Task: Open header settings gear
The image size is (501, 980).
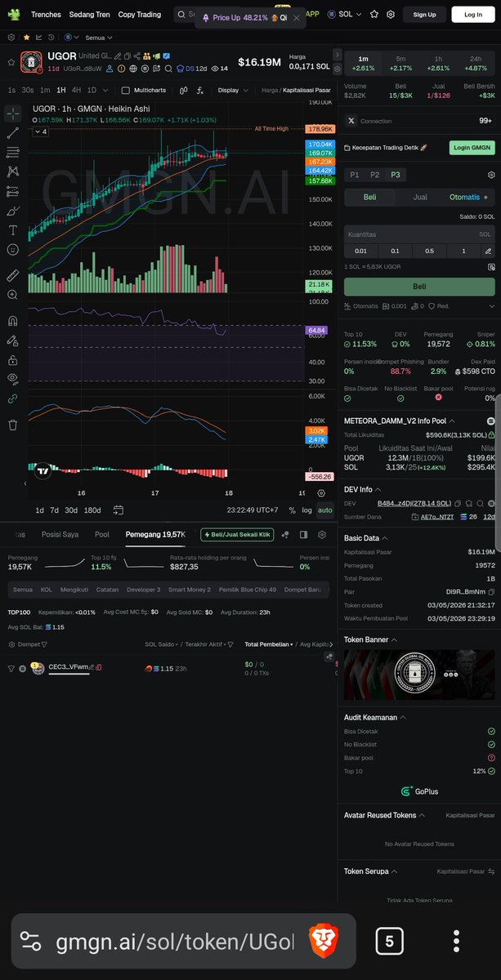Action: pos(391,14)
